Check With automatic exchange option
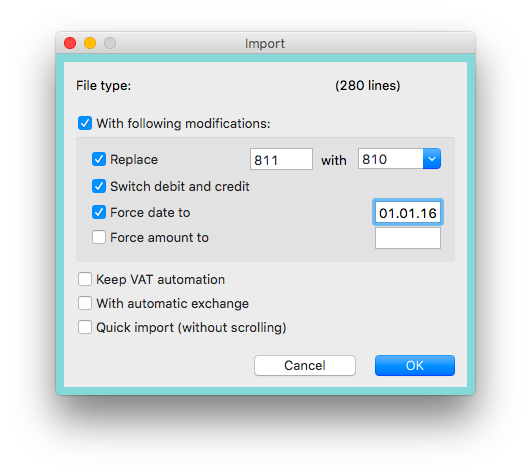 (85, 303)
